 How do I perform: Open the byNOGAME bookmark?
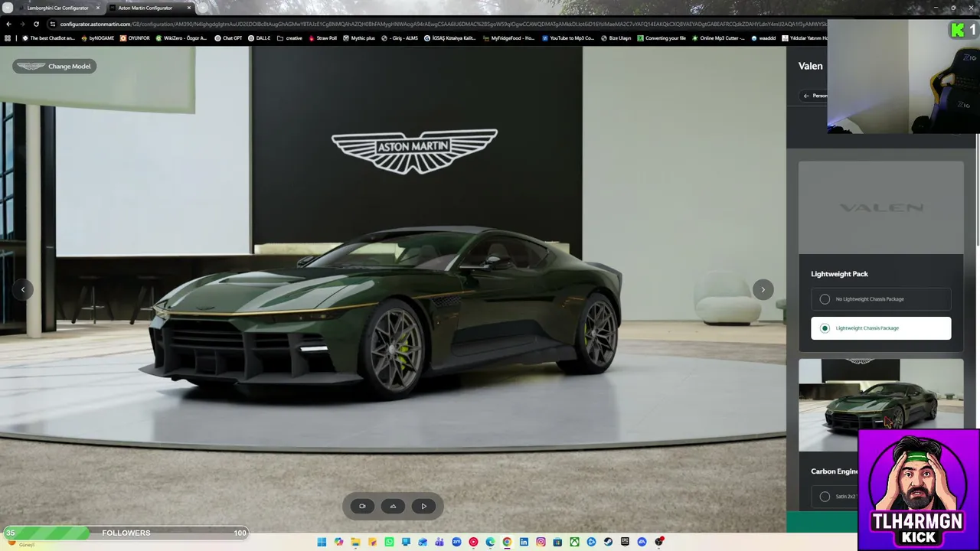pyautogui.click(x=99, y=38)
